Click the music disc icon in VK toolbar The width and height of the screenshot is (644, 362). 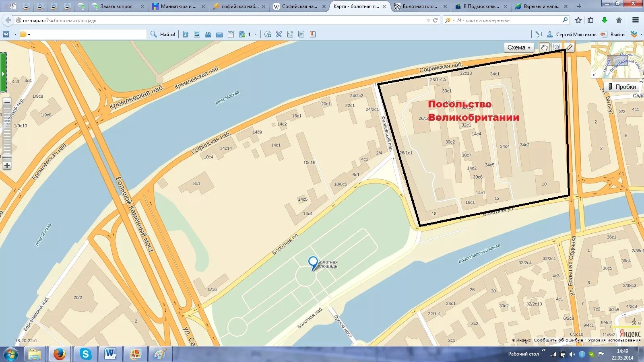(268, 34)
